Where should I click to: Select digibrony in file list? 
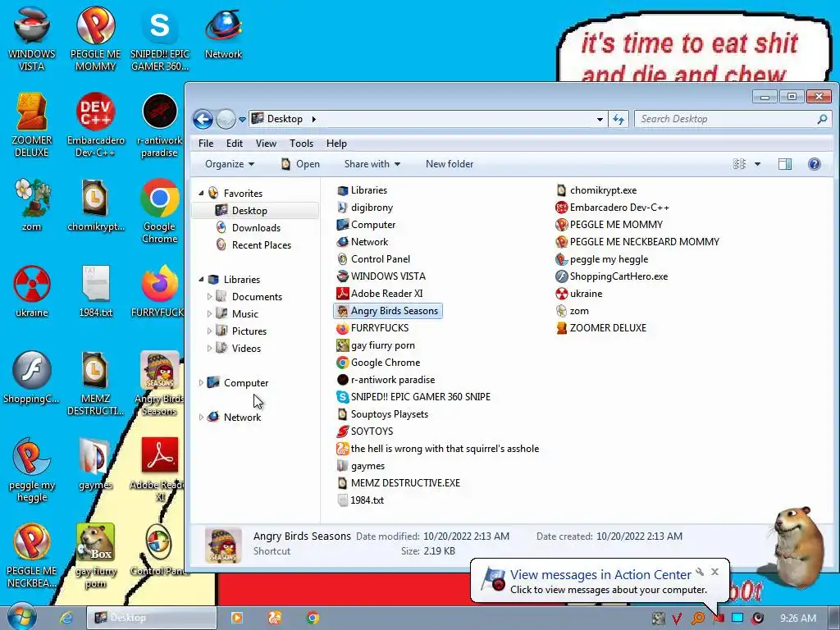coord(365,208)
